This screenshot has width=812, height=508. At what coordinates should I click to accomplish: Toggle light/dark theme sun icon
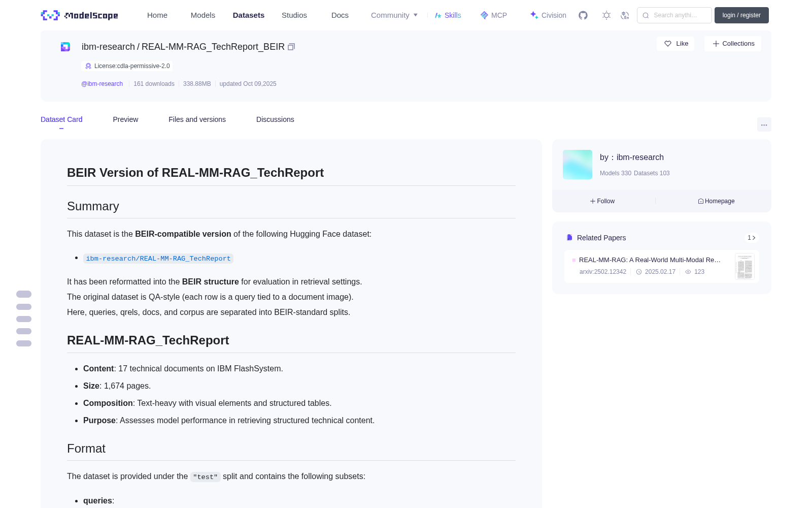click(x=606, y=15)
